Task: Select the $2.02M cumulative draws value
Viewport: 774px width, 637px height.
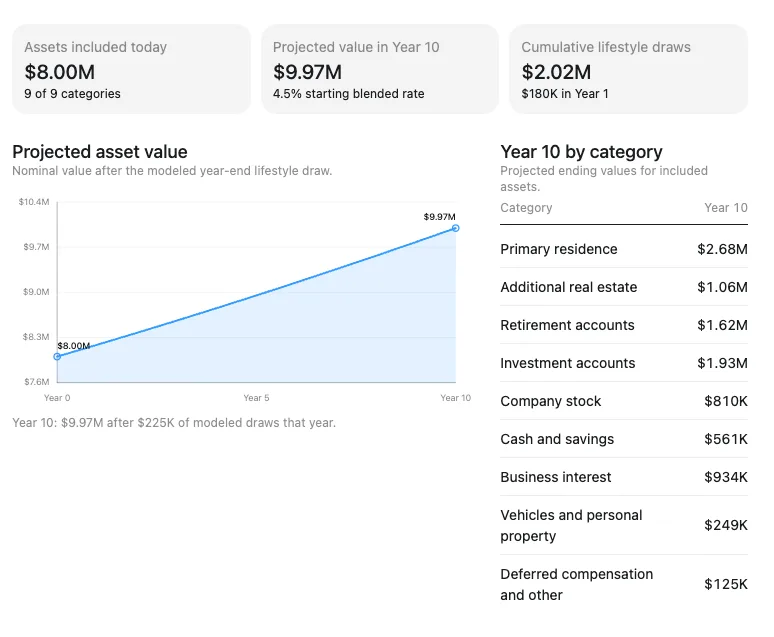Action: click(556, 72)
